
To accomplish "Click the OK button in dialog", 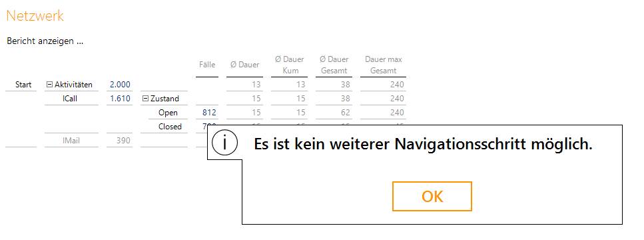I will [432, 197].
